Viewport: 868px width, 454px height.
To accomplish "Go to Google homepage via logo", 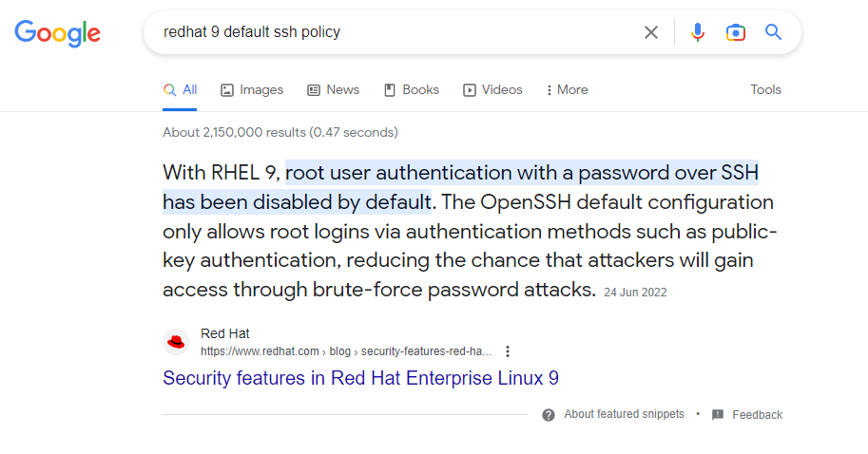I will point(58,33).
